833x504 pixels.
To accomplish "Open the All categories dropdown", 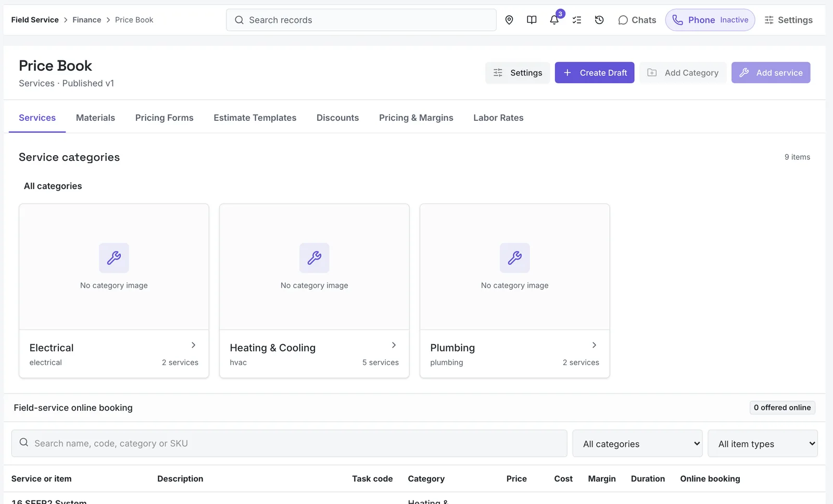I will coord(637,444).
